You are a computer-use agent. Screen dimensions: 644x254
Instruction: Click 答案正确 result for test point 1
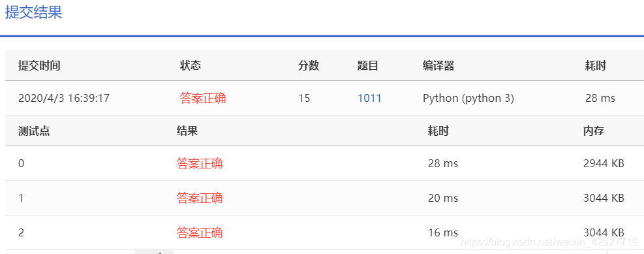[200, 198]
